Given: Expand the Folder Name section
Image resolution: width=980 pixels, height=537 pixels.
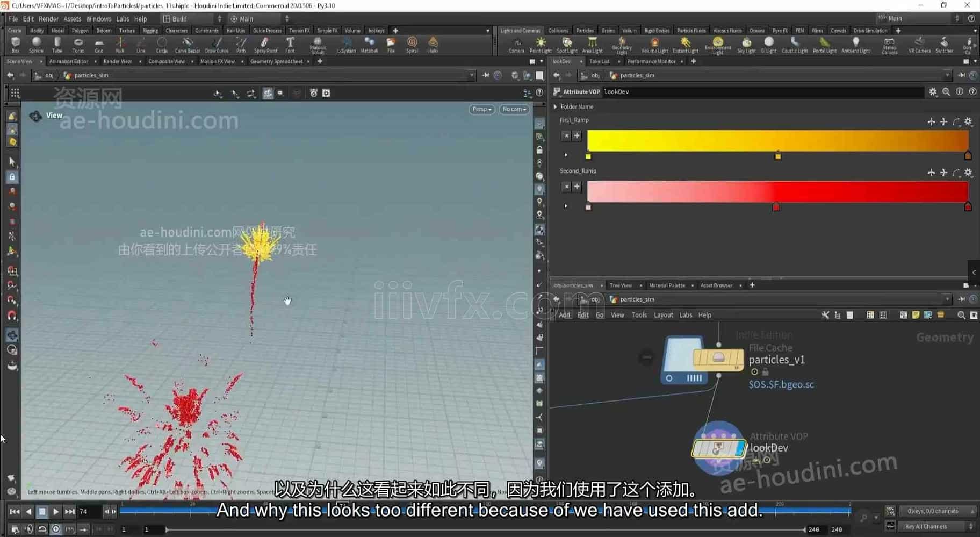Looking at the screenshot, I should pyautogui.click(x=556, y=107).
